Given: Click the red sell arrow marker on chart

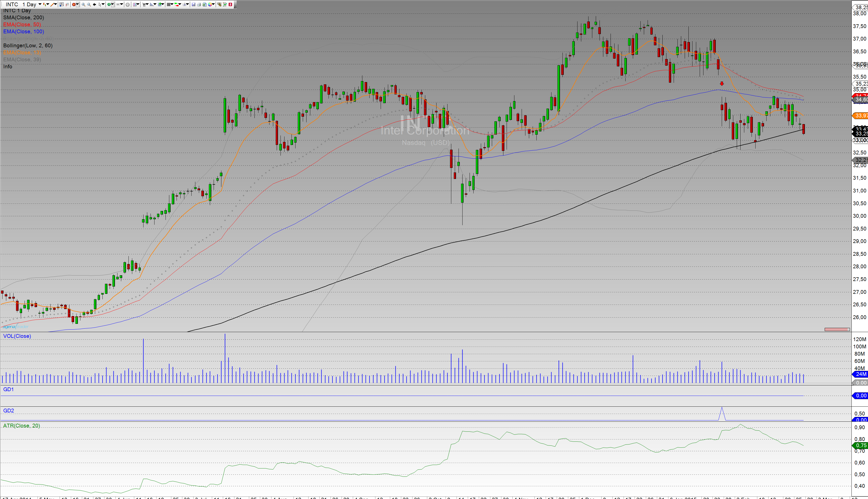Looking at the screenshot, I should pos(721,84).
